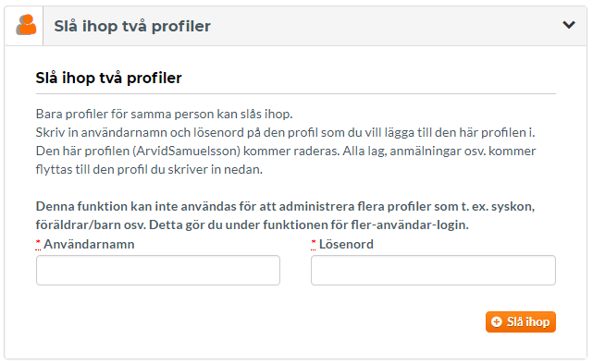Click the ArvidSamuelsson profile name text
593x364 pixels.
[188, 151]
